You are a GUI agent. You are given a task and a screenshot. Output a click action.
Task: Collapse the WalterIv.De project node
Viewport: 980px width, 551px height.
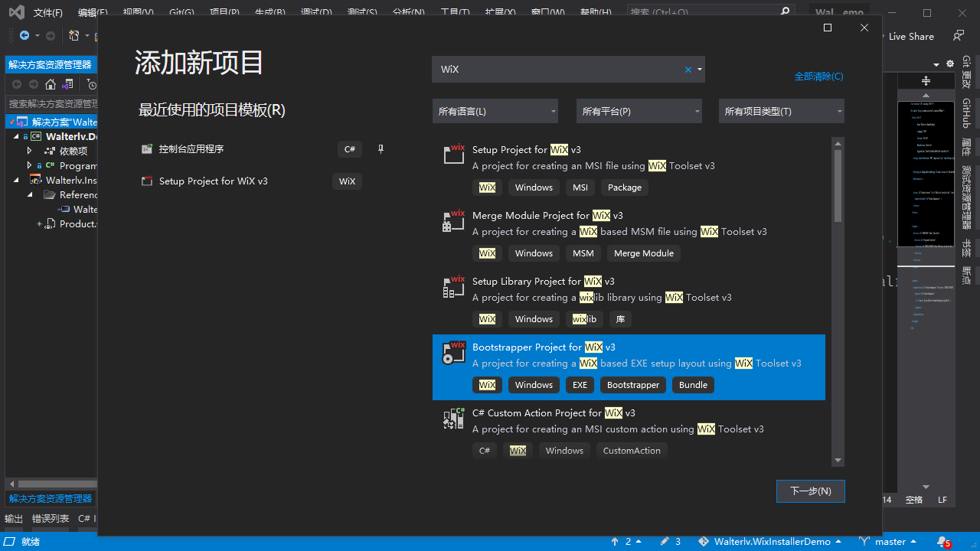tap(15, 136)
